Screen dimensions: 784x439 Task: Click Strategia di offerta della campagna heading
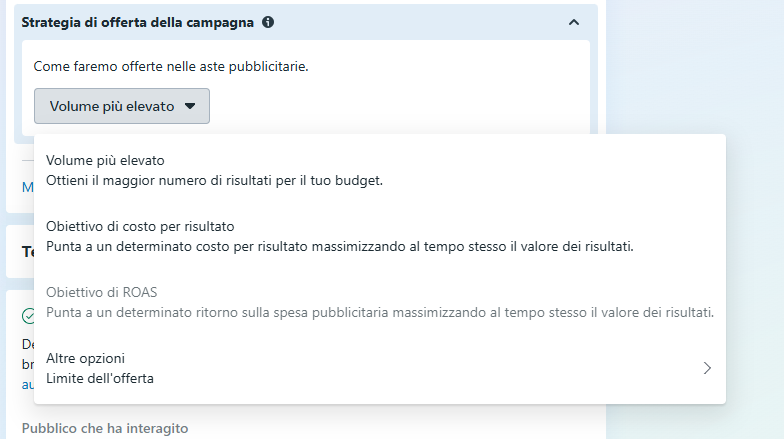(138, 22)
